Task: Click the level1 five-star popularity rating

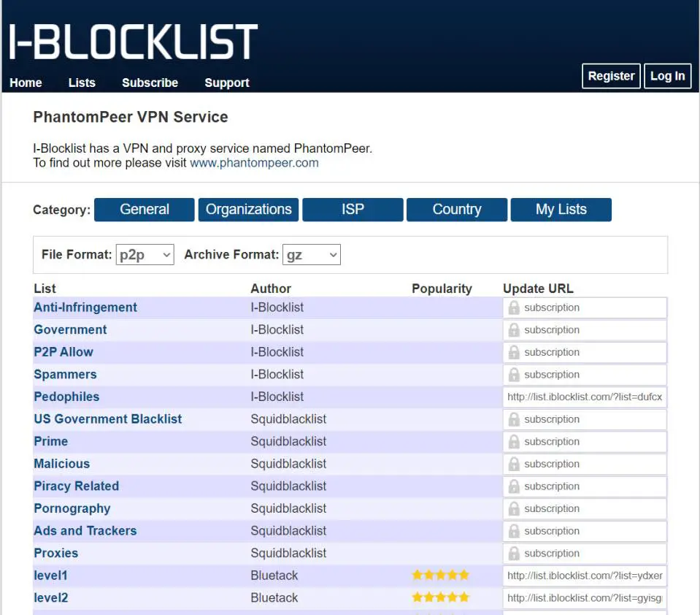Action: tap(440, 576)
